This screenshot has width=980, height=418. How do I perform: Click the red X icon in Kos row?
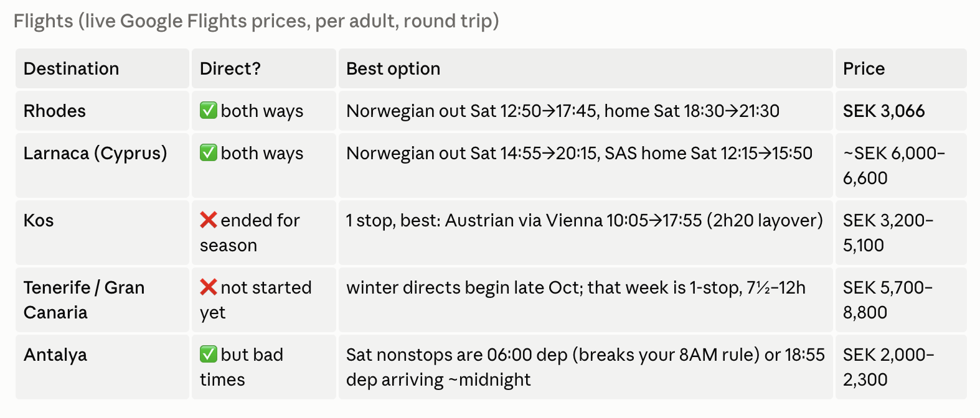point(208,220)
